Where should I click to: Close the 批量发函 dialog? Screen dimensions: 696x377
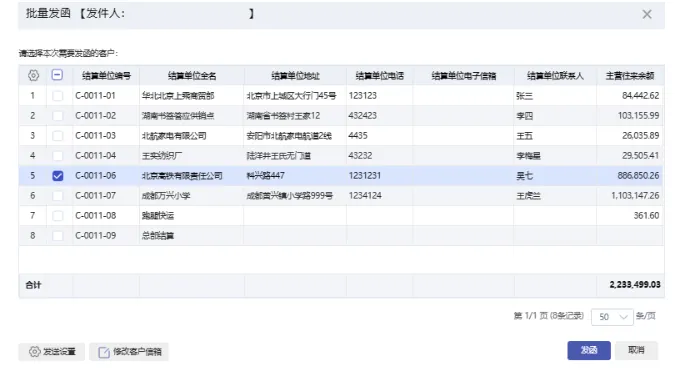click(x=647, y=14)
